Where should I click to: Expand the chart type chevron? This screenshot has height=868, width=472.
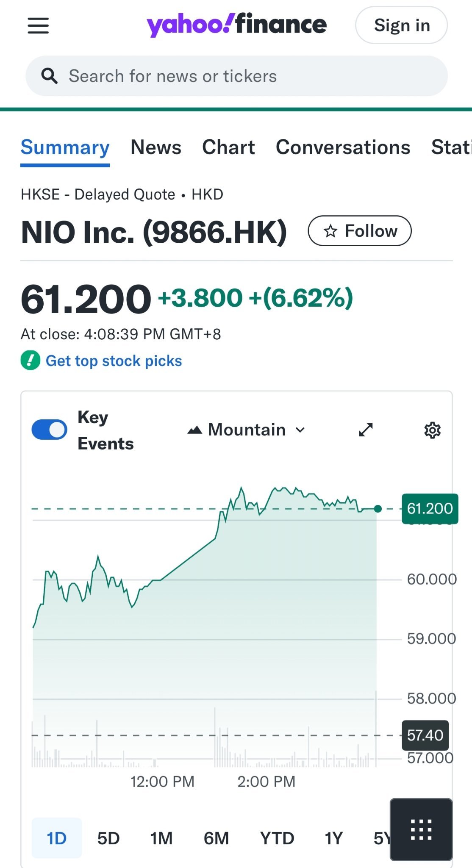click(x=300, y=430)
